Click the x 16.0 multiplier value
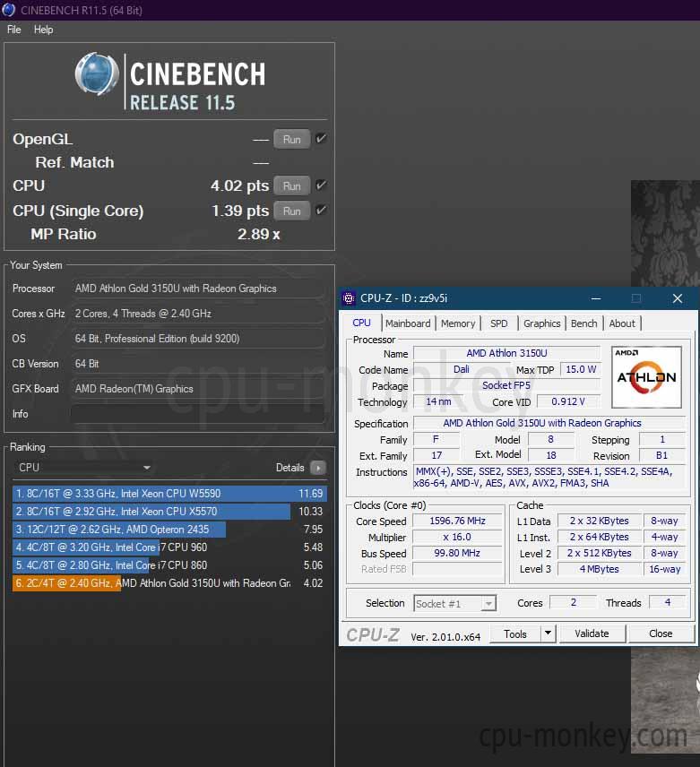The image size is (700, 767). click(457, 537)
